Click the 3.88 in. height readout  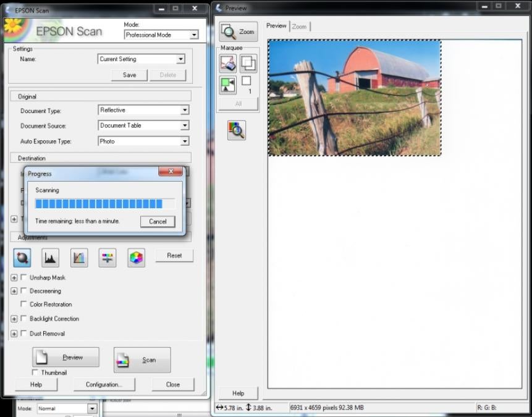[x=258, y=408]
